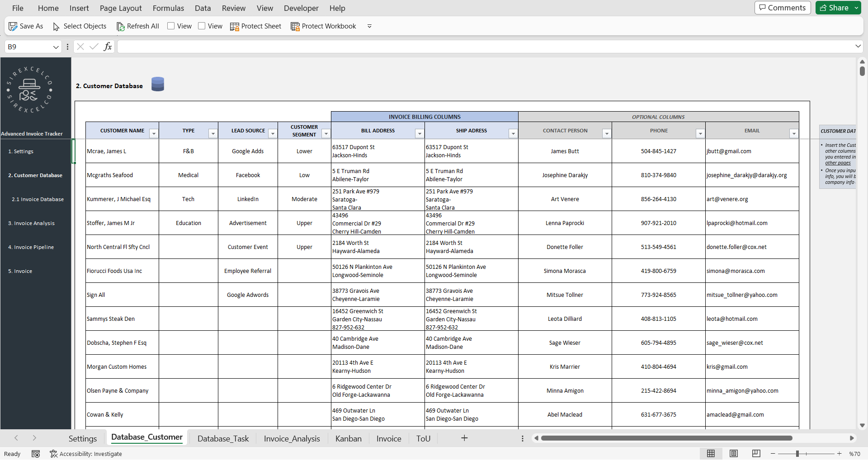Click the database cylinder icon
Image resolution: width=868 pixels, height=460 pixels.
coord(158,84)
